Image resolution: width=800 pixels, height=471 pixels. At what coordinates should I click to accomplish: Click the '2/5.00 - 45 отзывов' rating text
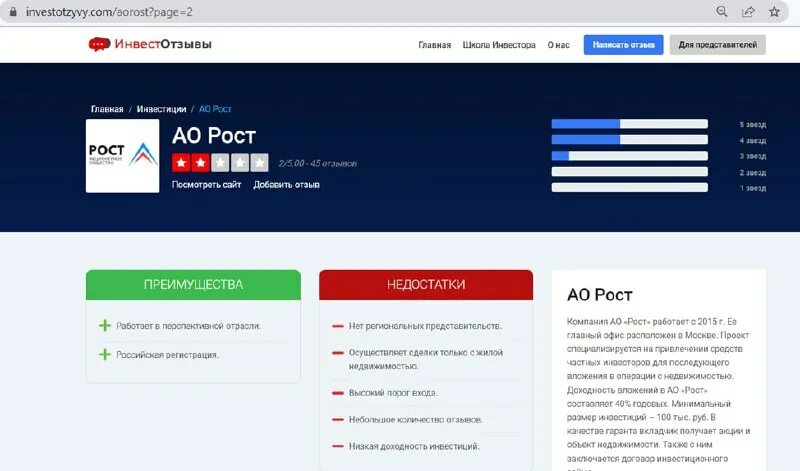(317, 163)
